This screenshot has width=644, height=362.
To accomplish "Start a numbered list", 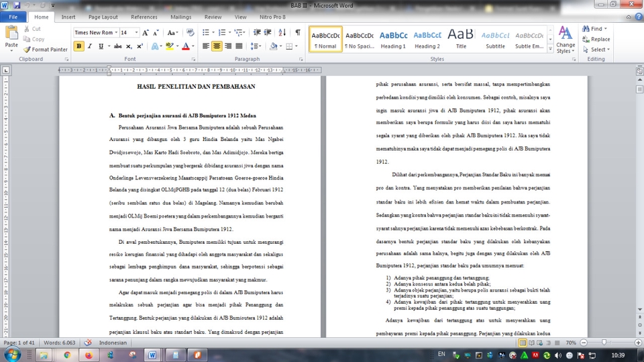I will (222, 32).
